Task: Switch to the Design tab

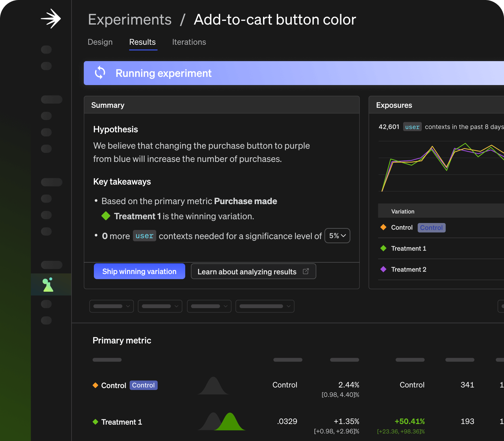Action: [100, 42]
